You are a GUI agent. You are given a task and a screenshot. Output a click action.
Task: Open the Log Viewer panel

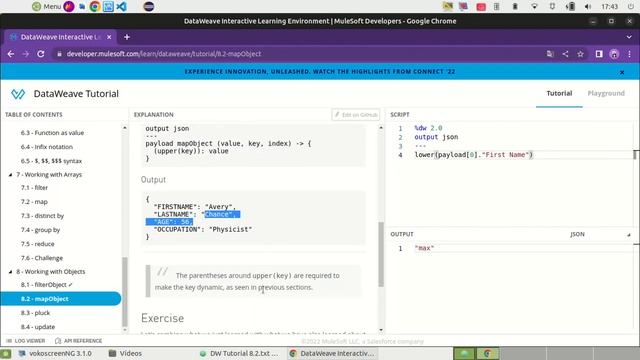pos(25,341)
